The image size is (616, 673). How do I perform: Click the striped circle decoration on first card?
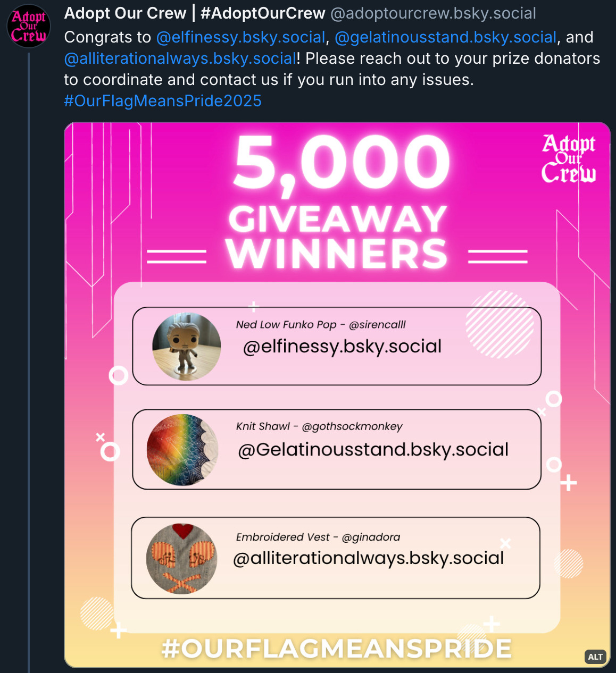500,324
